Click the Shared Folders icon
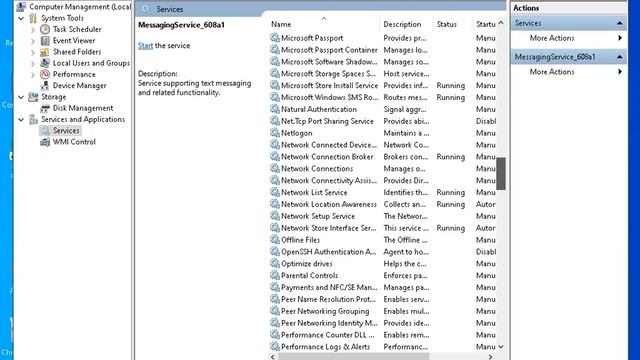 click(x=45, y=52)
